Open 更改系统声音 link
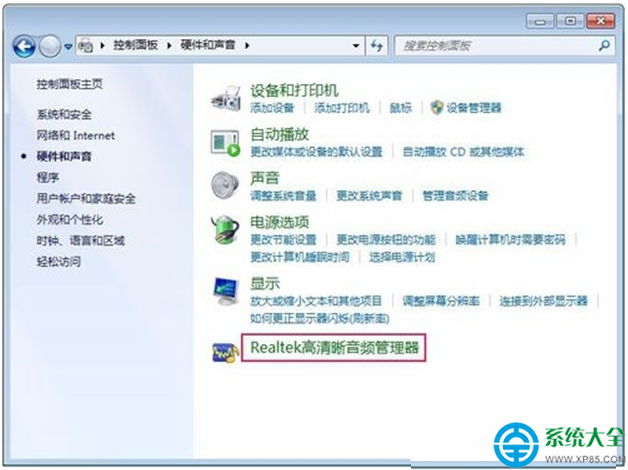628x470 pixels. pyautogui.click(x=369, y=196)
